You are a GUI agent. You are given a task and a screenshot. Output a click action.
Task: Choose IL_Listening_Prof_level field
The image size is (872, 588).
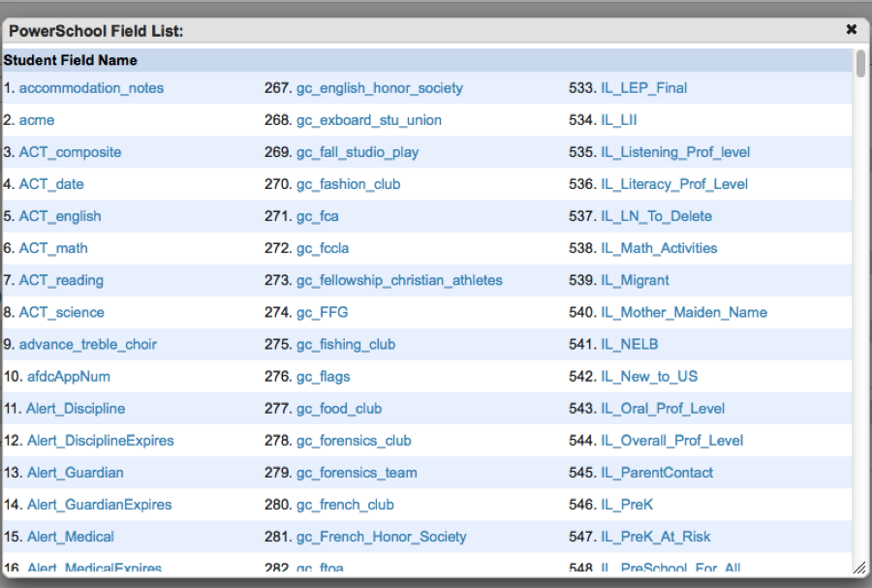(x=675, y=152)
